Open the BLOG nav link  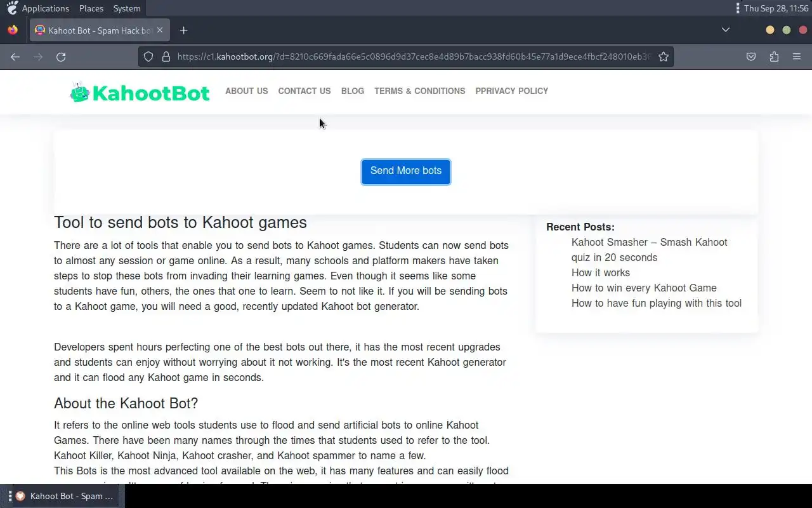(x=353, y=91)
